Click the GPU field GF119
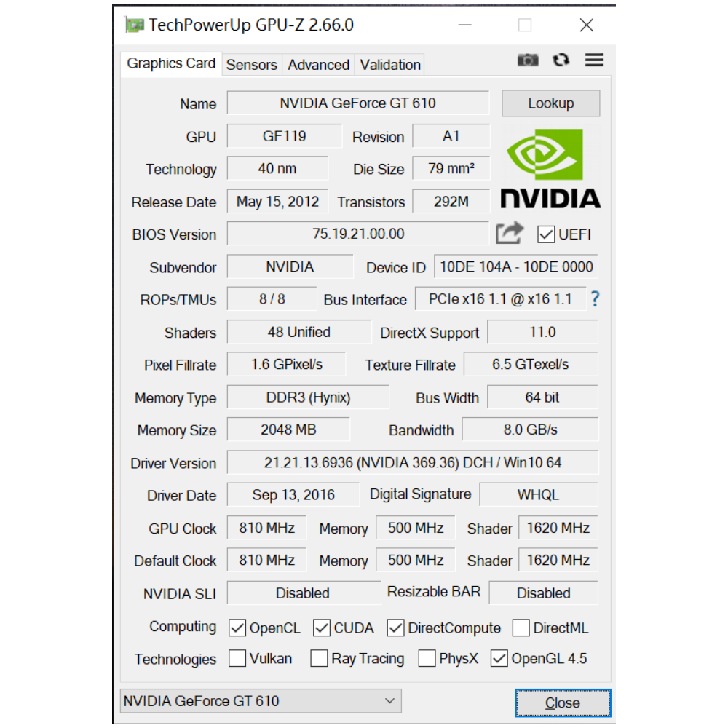The image size is (728, 728). [284, 136]
